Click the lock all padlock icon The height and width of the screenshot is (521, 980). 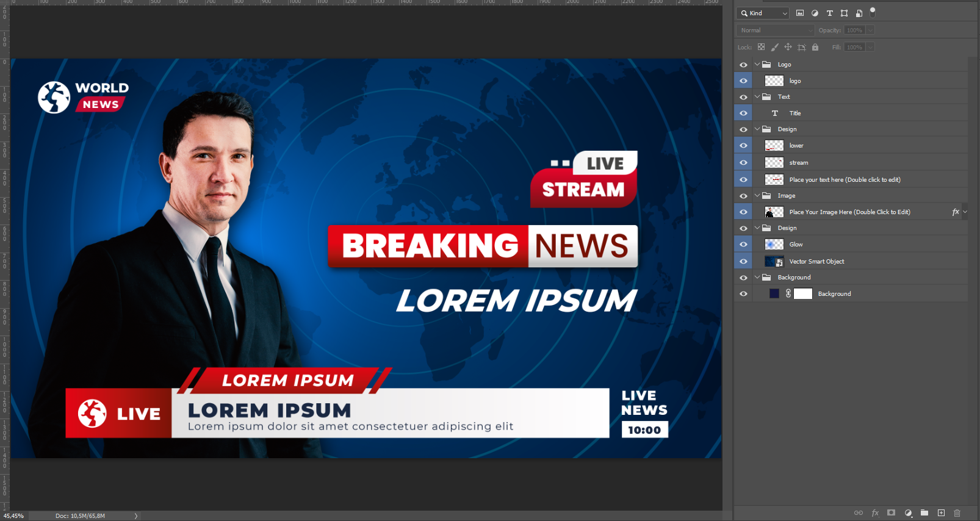[x=815, y=47]
